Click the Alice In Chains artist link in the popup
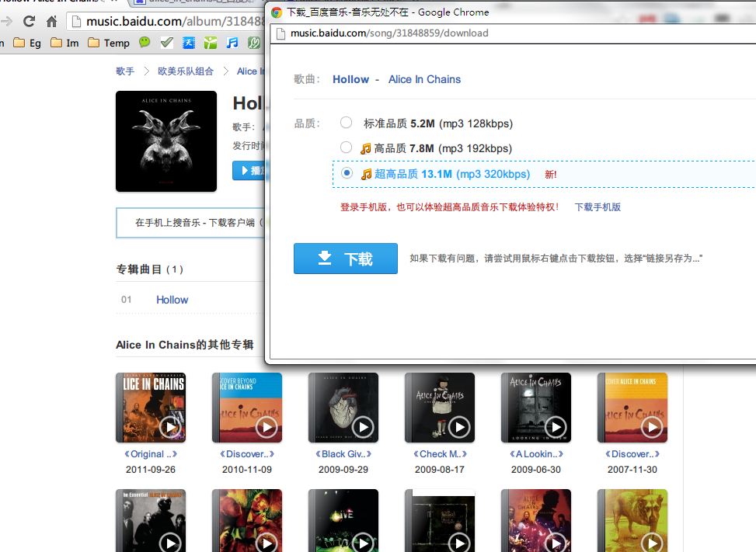The height and width of the screenshot is (552, 756). click(x=424, y=79)
